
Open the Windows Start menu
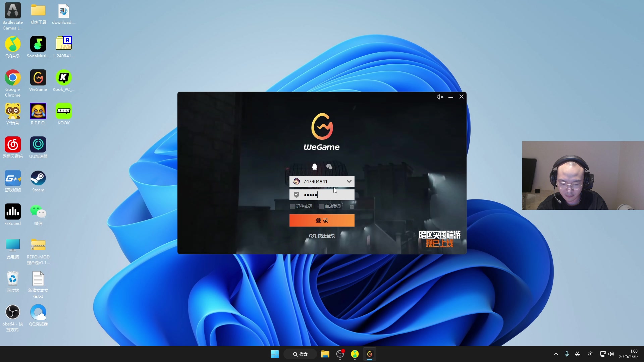[x=275, y=354]
